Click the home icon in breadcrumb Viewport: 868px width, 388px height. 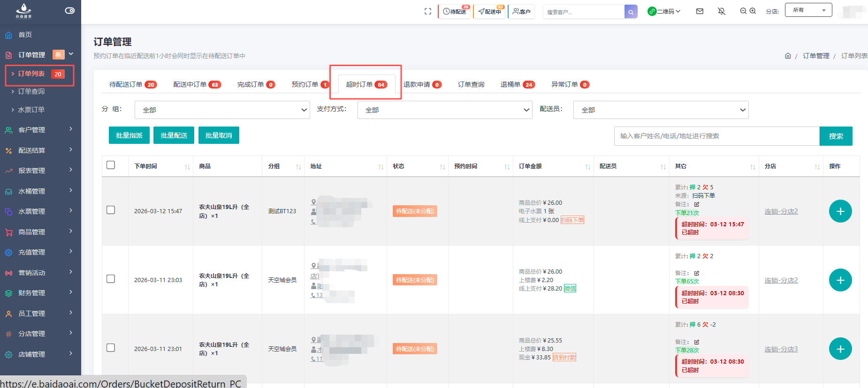pos(788,56)
